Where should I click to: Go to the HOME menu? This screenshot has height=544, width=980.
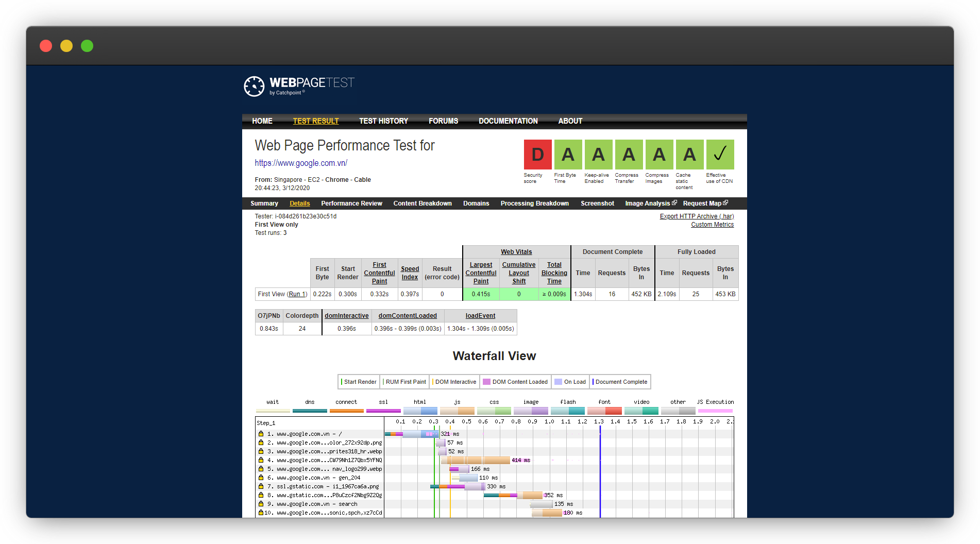coord(262,121)
